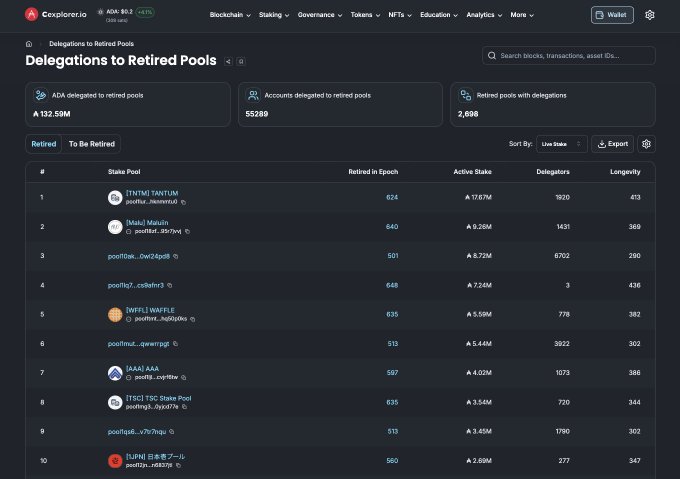Open the [Malu] Maluin pool link
Image resolution: width=680 pixels, height=479 pixels.
click(x=147, y=223)
